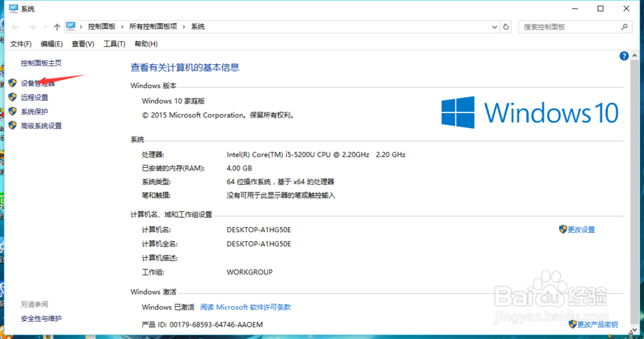Open 高级系统设置 link

coord(41,126)
